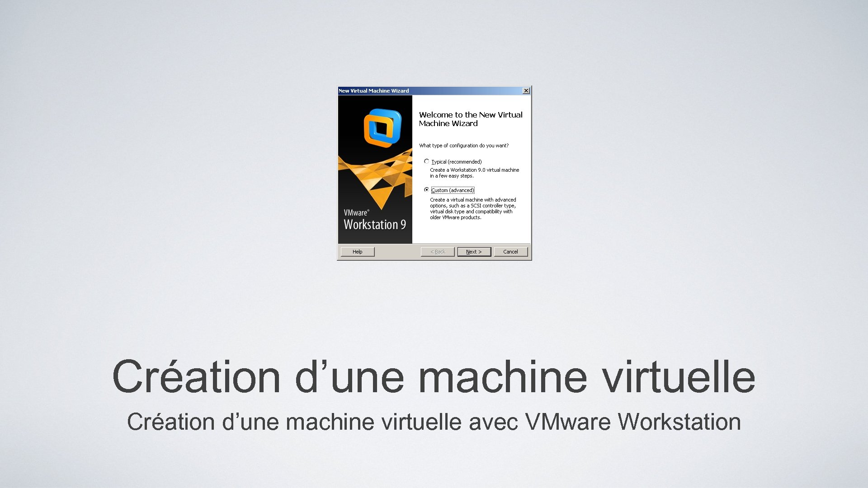Select the Typical (recommended) radio button

pos(426,161)
